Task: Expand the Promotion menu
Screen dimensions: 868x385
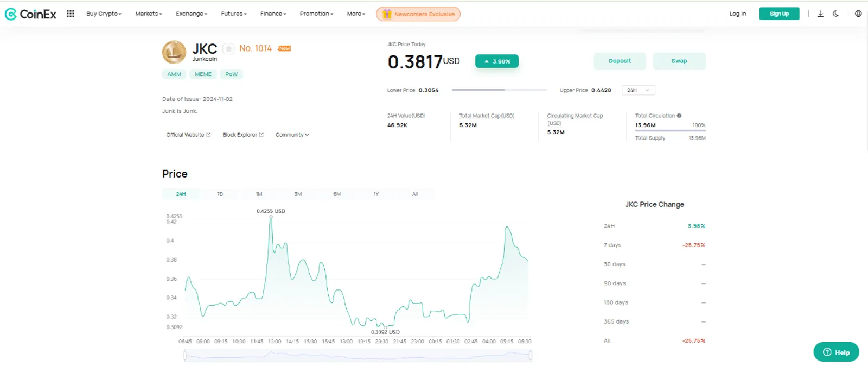Action: point(317,14)
